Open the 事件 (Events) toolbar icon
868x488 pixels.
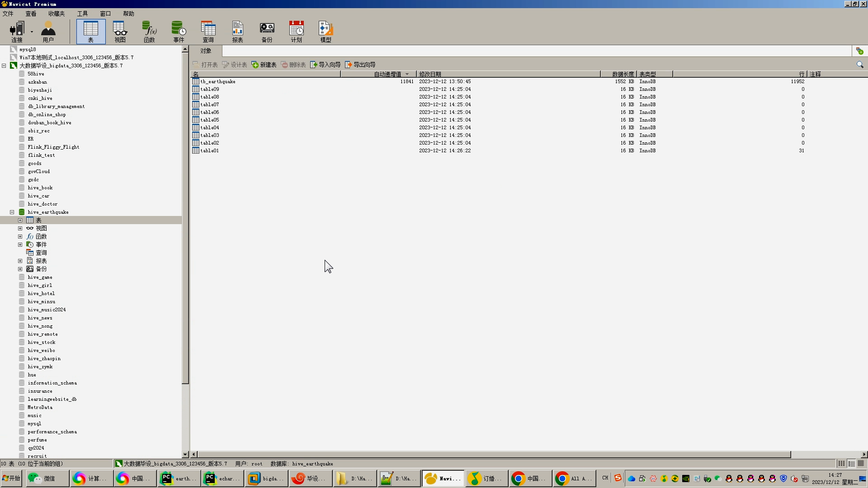click(179, 32)
